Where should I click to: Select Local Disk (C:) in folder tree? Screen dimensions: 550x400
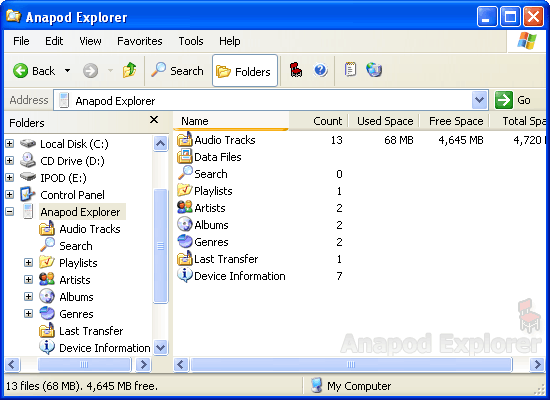(74, 144)
